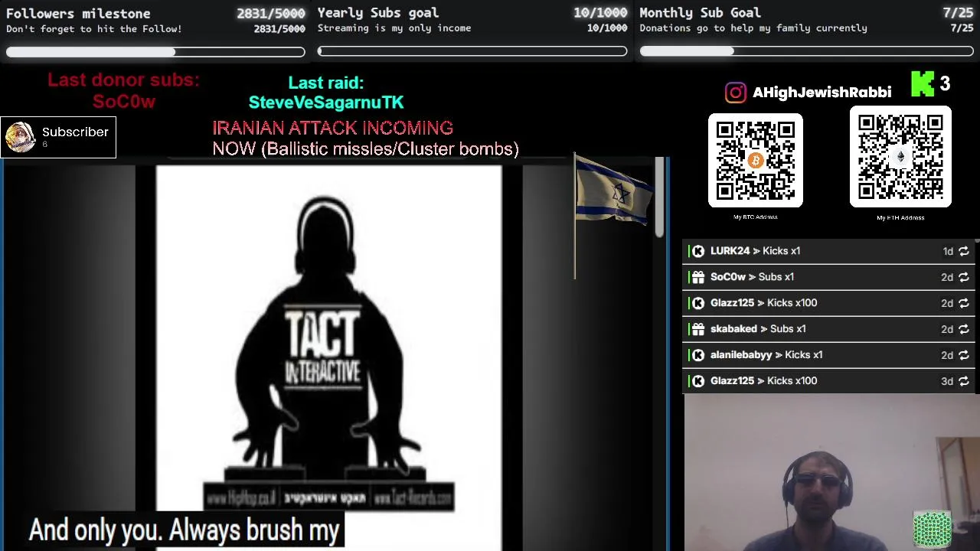Click the Bitcoin QR code
Image resolution: width=980 pixels, height=551 pixels.
(756, 161)
